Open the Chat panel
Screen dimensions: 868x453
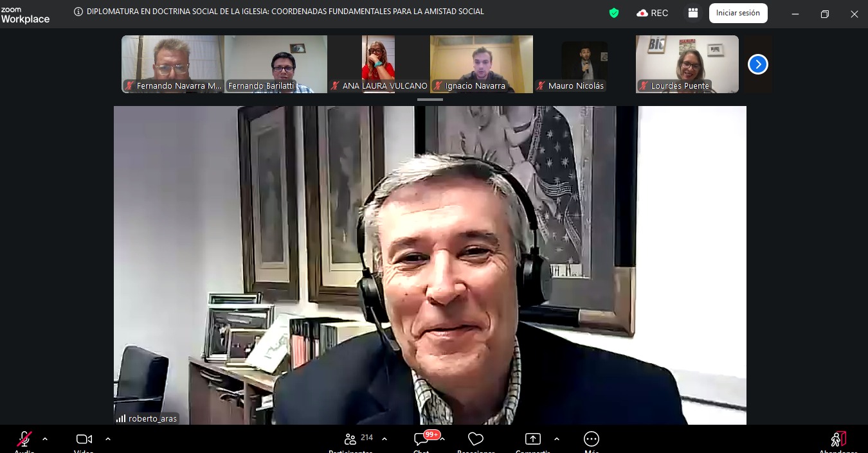(421, 440)
